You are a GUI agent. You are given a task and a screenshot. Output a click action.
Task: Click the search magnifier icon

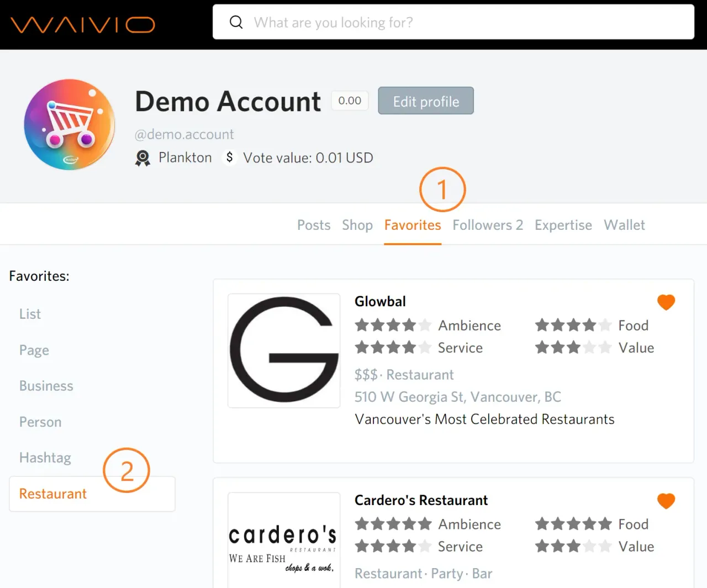(236, 22)
